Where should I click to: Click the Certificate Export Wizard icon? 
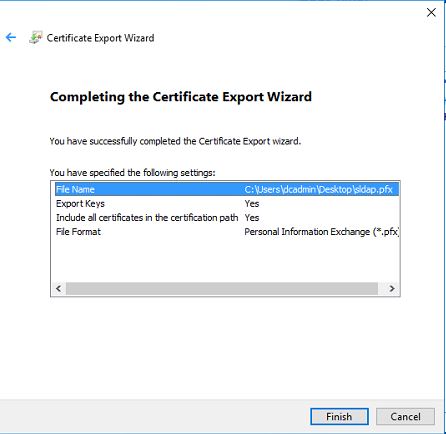36,38
